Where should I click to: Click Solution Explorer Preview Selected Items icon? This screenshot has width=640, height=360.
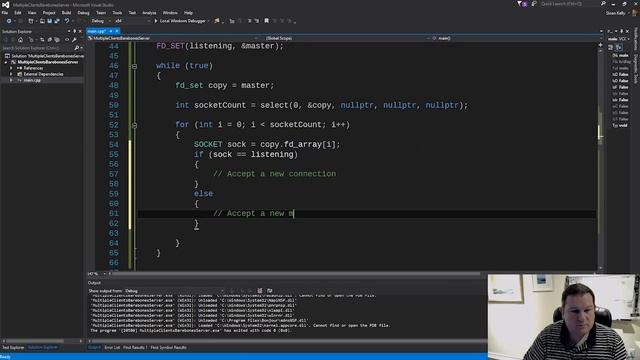67,40
